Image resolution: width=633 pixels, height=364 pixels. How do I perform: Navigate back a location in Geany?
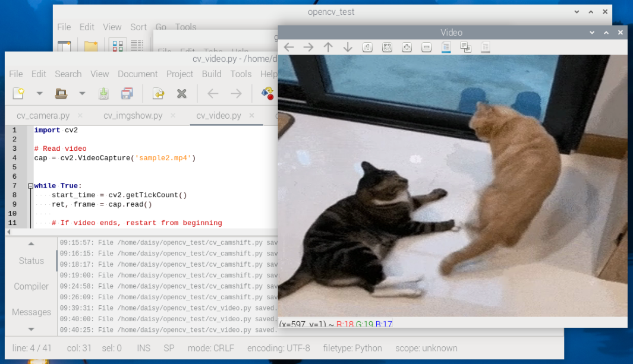[213, 93]
